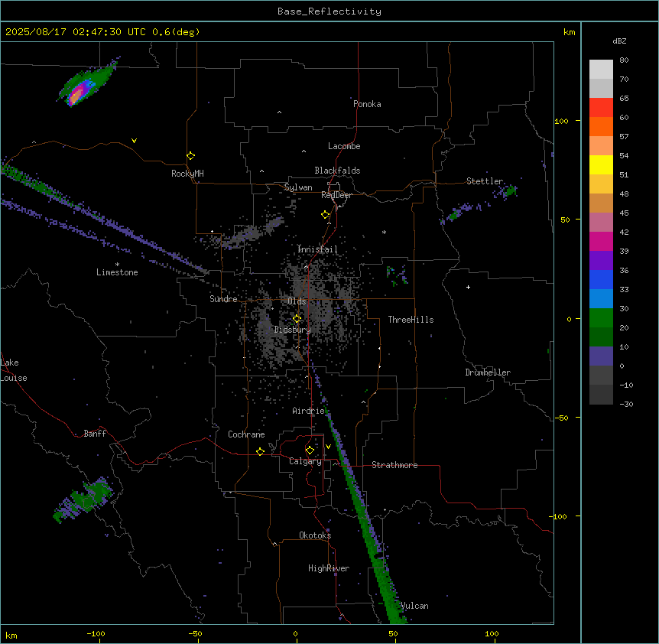This screenshot has height=644, width=659.
Task: Click the green echo east of Stettler label
Action: coord(511,191)
